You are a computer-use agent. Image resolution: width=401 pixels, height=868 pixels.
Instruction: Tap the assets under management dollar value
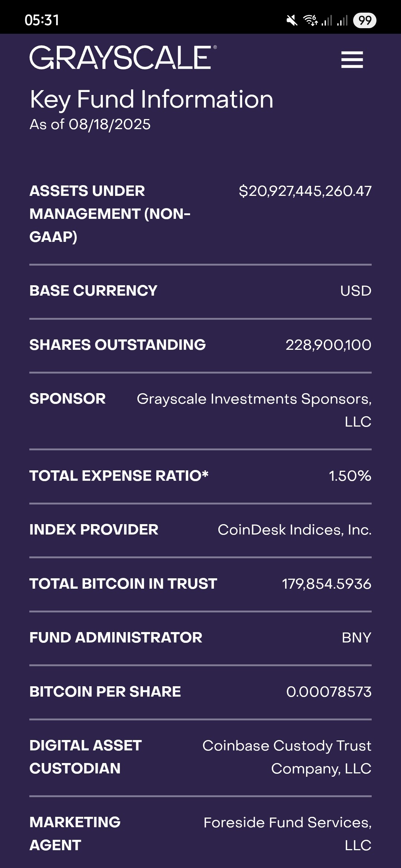[305, 191]
